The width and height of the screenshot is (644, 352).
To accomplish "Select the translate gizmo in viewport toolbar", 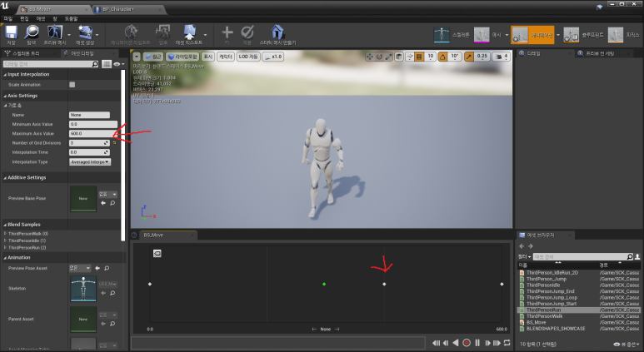I will tap(370, 57).
